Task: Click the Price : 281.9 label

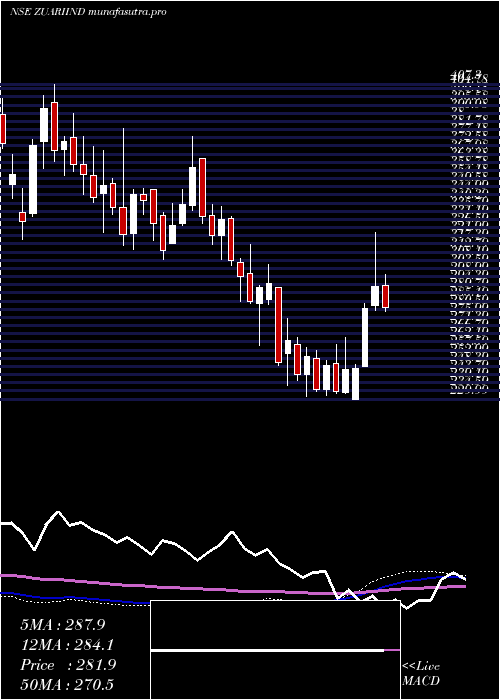Action: coord(68,665)
